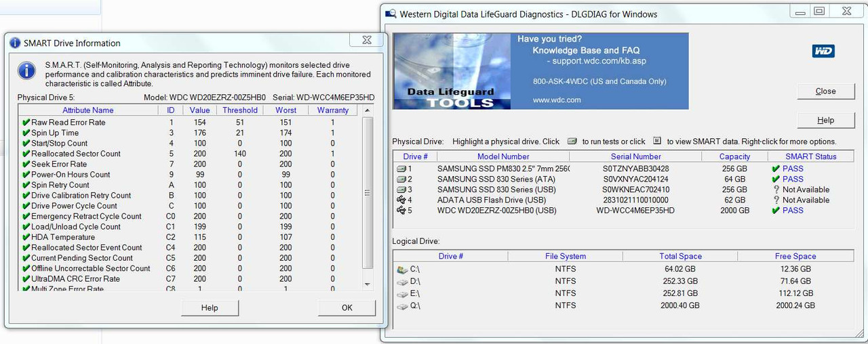The image size is (868, 344).
Task: Click serial number S0TZNYABB30428
Action: pos(635,169)
